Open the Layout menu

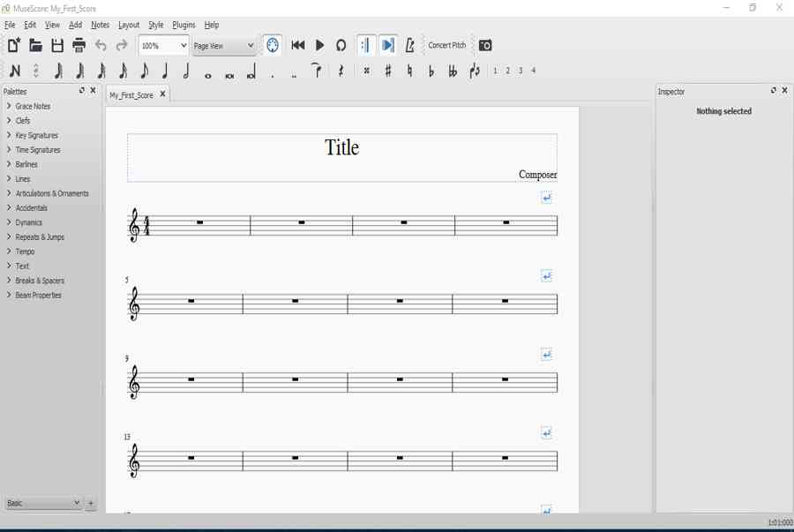(x=129, y=25)
